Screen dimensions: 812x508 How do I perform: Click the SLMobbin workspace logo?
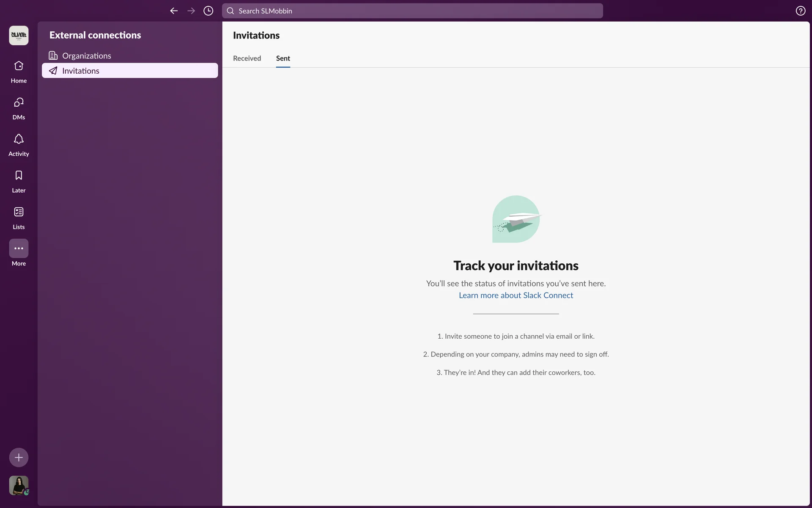pyautogui.click(x=19, y=35)
